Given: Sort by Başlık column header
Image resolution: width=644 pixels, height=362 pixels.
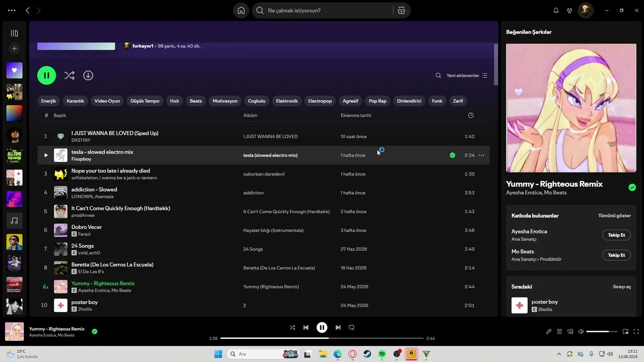Looking at the screenshot, I should (60, 116).
